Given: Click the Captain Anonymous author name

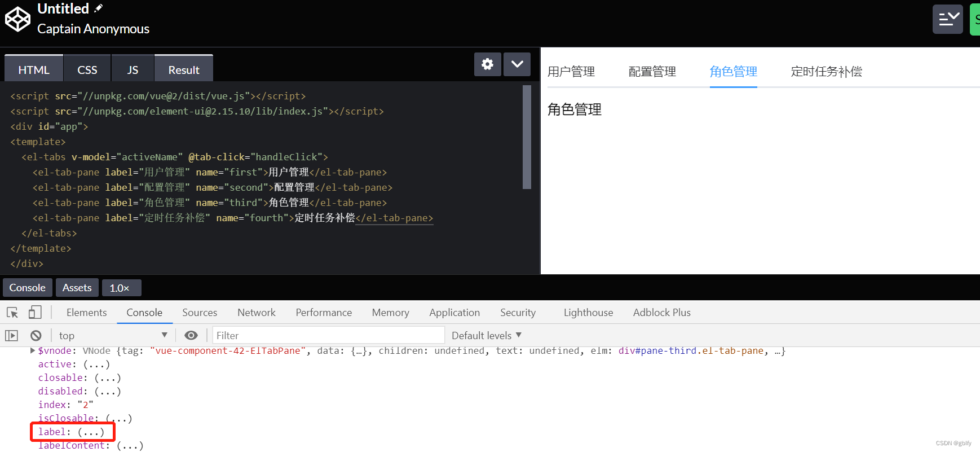Looking at the screenshot, I should click(x=93, y=29).
